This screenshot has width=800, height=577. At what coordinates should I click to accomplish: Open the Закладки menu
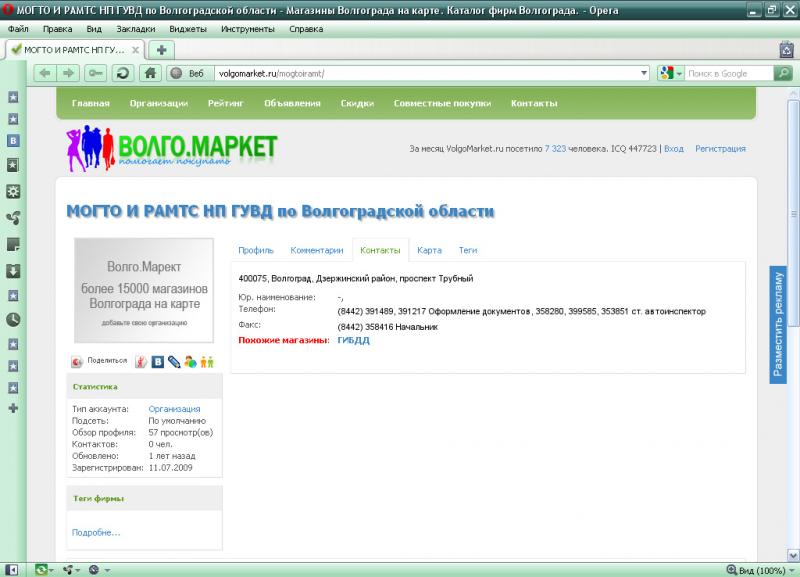[x=128, y=29]
